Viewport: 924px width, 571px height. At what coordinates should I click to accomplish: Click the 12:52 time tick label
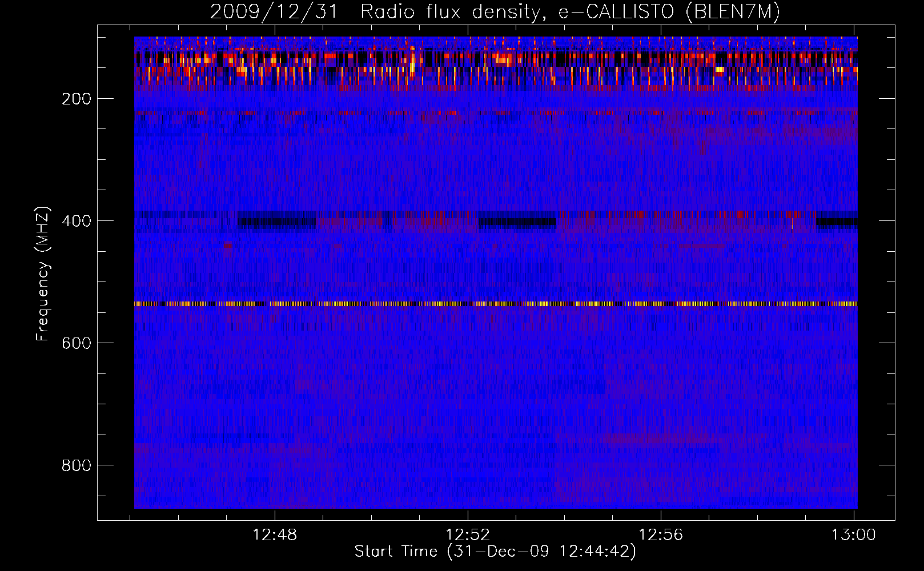(468, 535)
